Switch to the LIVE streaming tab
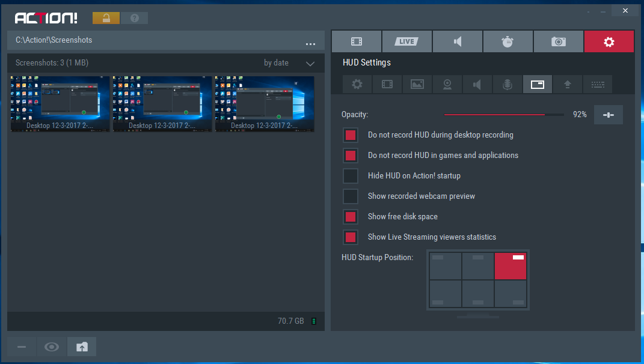 407,41
